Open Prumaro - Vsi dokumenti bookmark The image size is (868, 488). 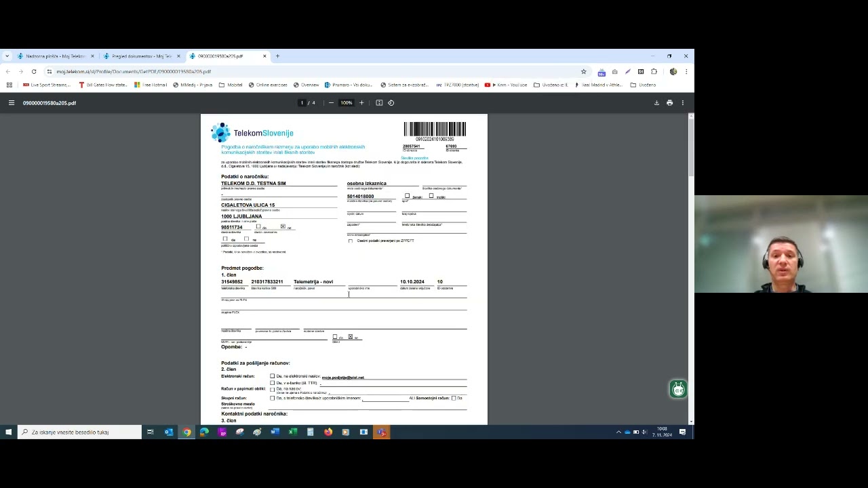coord(349,85)
